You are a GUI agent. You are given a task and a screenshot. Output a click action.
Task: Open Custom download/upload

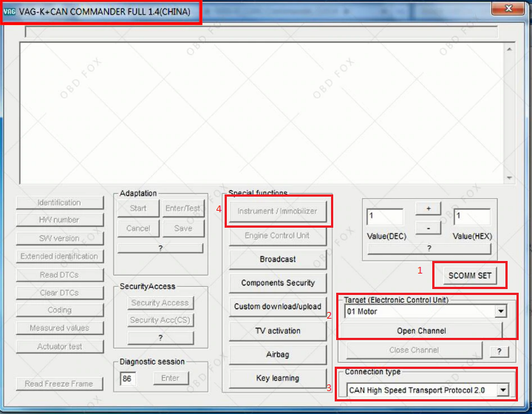click(x=278, y=307)
